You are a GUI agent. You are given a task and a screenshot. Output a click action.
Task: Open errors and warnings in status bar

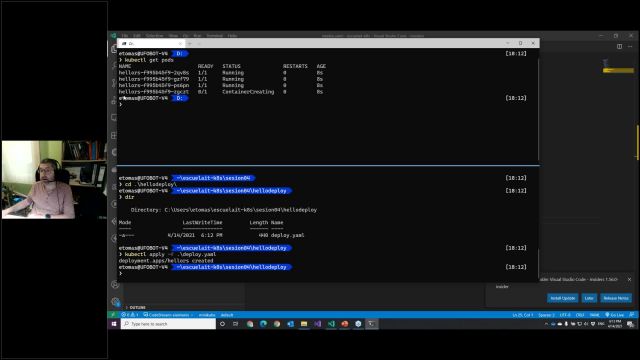(x=130, y=315)
